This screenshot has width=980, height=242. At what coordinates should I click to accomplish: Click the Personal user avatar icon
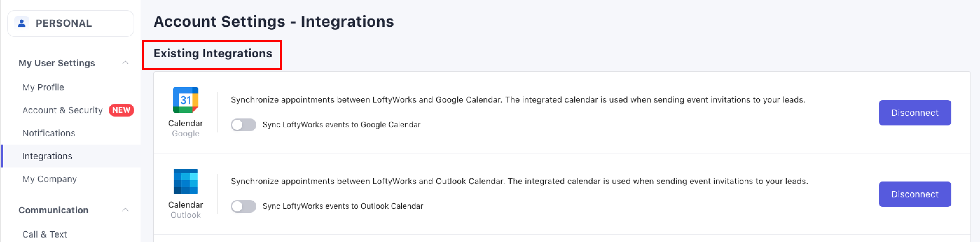(x=22, y=23)
